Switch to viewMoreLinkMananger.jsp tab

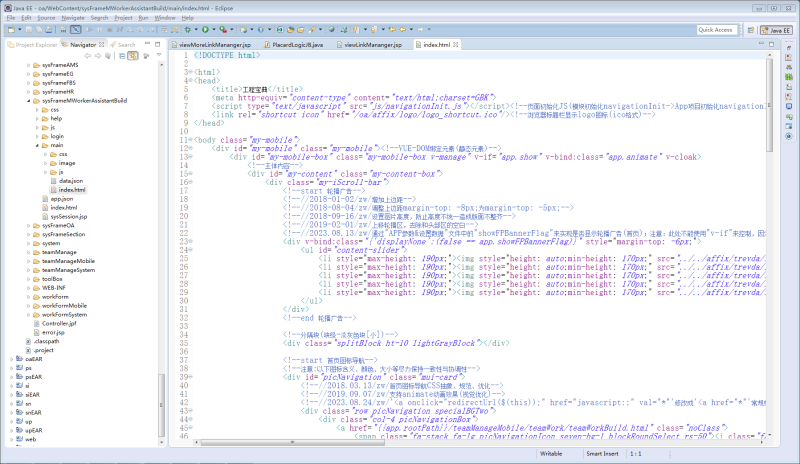click(211, 44)
